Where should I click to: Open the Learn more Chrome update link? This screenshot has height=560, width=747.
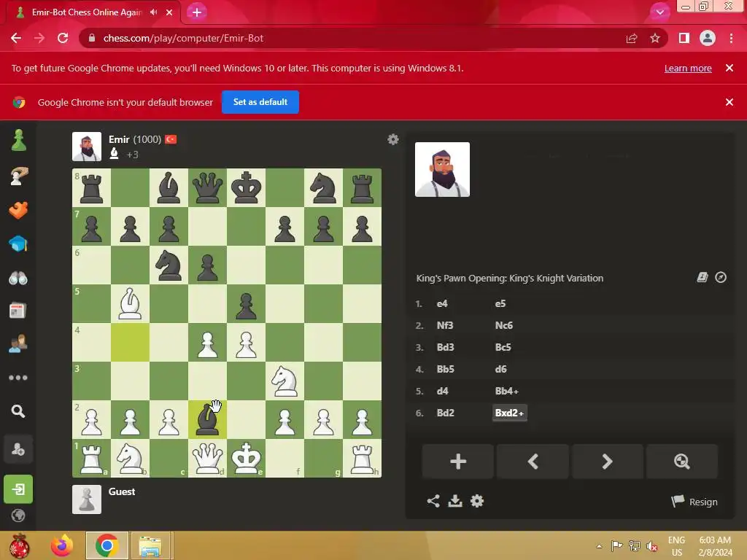click(688, 68)
